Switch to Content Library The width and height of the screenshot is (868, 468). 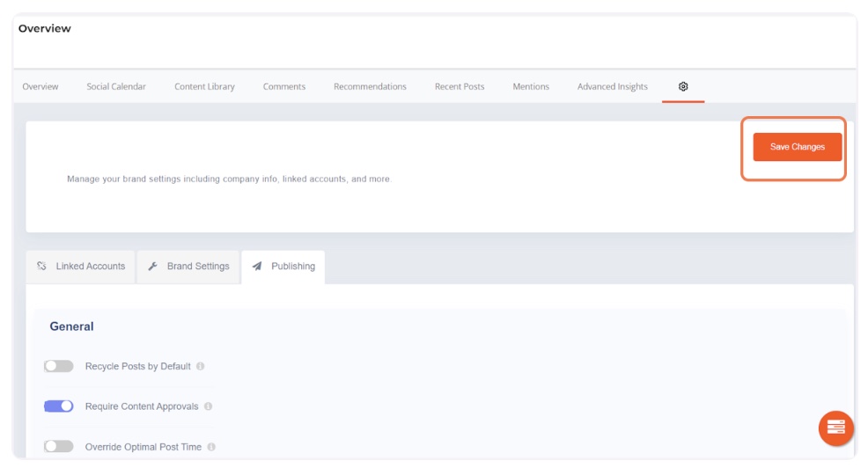coord(204,86)
